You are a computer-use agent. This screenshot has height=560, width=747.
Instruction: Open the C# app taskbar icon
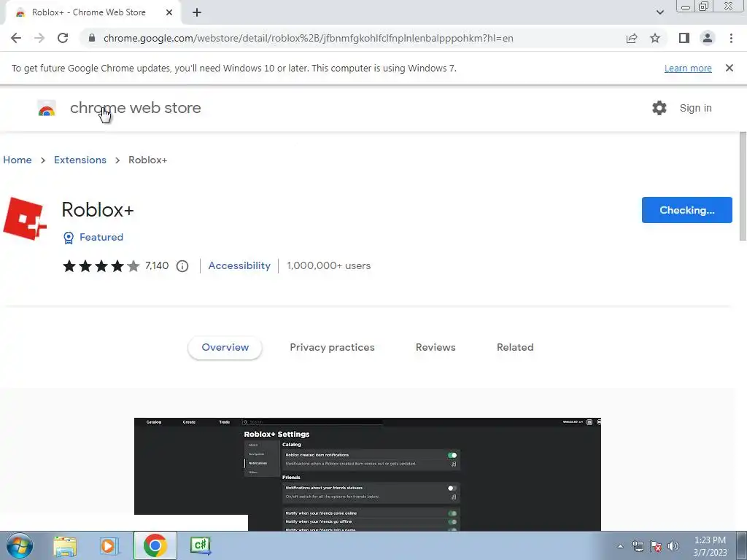pos(200,545)
